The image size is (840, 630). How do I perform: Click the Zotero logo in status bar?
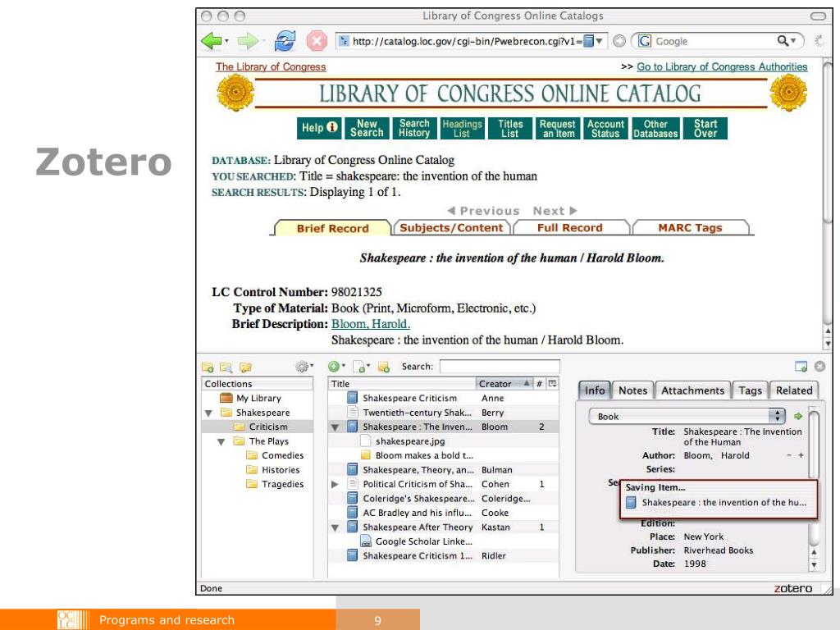[x=793, y=588]
